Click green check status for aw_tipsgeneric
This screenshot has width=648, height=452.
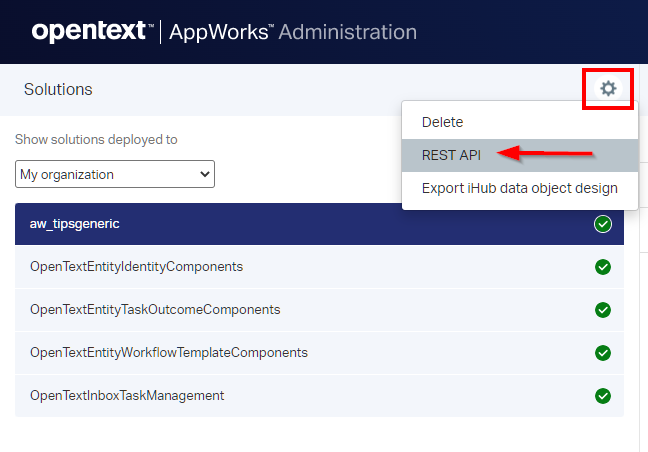click(602, 224)
